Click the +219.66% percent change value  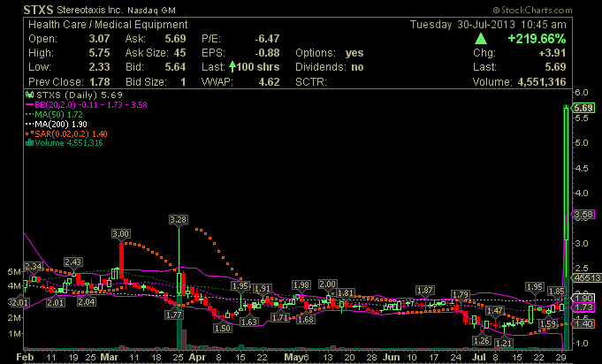(537, 39)
